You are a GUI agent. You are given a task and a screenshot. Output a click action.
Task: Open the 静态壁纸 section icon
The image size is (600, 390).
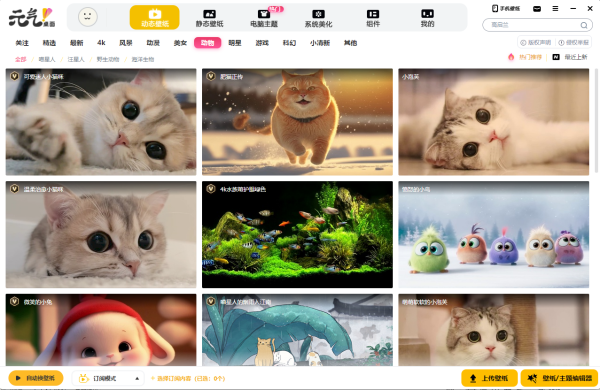(209, 14)
